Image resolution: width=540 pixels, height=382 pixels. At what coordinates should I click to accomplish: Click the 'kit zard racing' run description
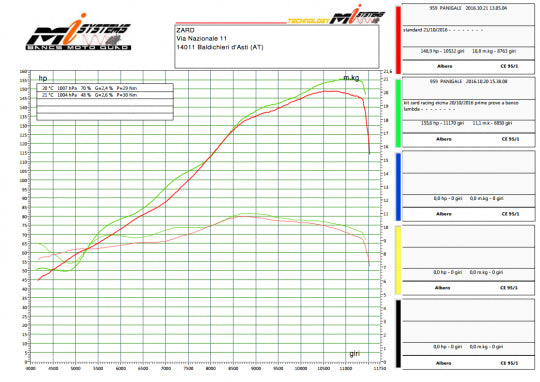click(461, 106)
